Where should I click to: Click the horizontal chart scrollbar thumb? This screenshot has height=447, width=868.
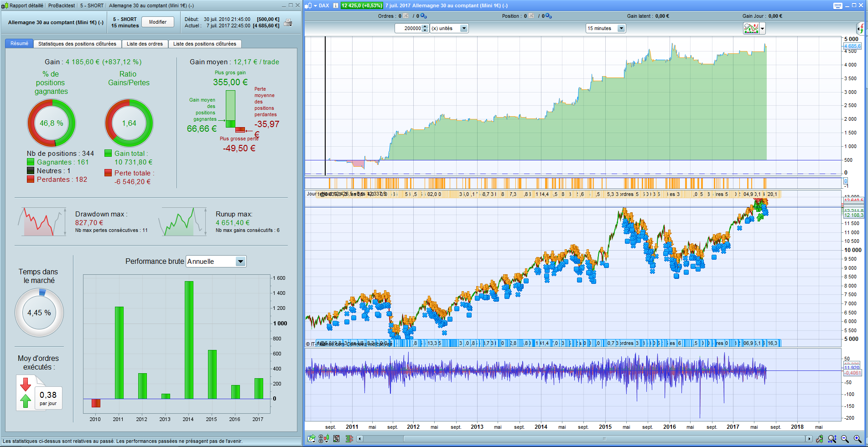604,439
